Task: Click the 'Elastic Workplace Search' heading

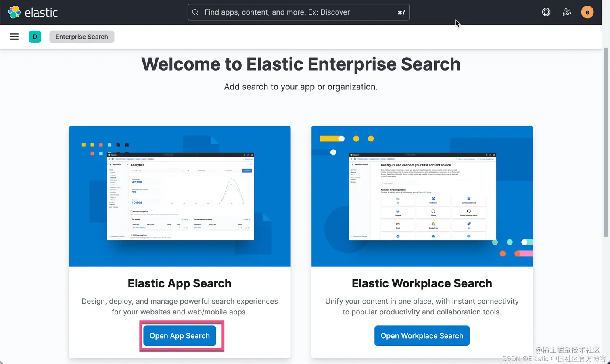Action: click(x=422, y=283)
